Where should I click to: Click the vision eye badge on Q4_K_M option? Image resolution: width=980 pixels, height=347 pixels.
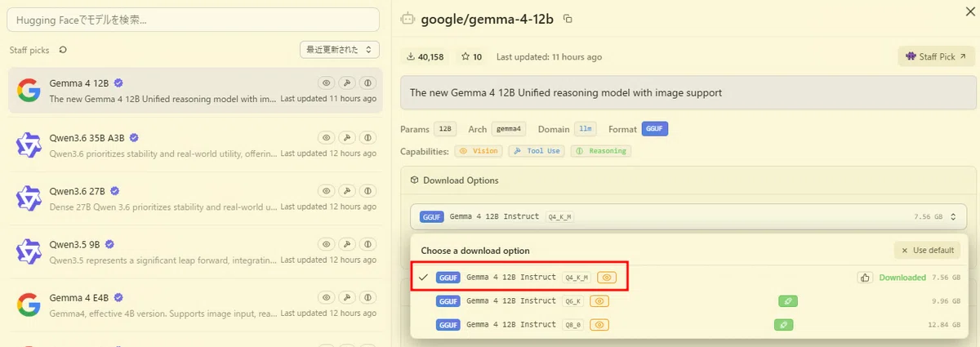605,278
